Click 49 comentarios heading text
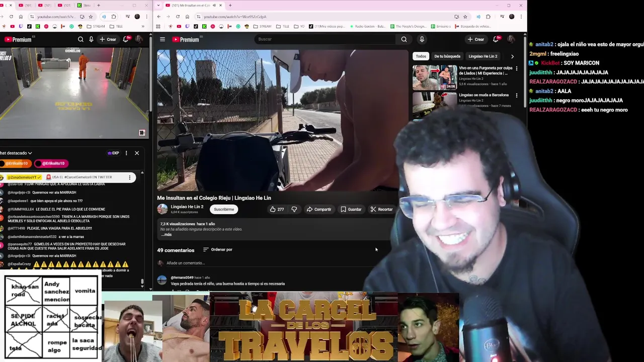The width and height of the screenshot is (644, 362). 176,250
